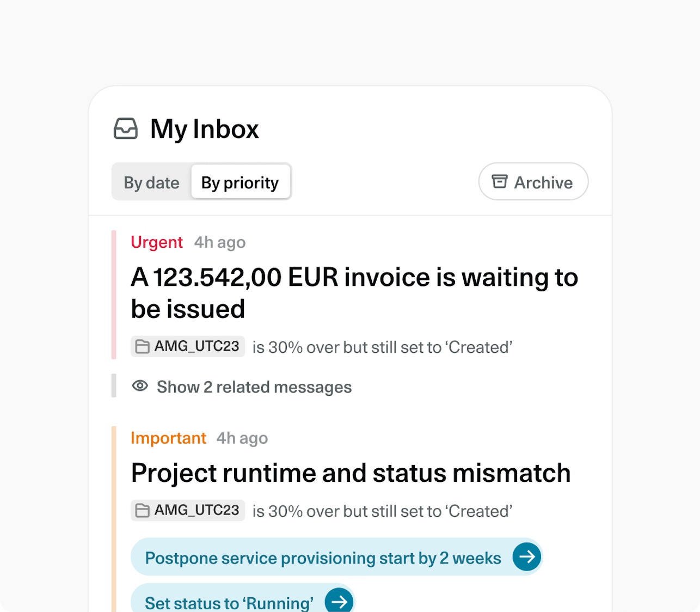
Task: Click folder icon in Important message's AMG_UTC23 tag
Action: [x=143, y=511]
